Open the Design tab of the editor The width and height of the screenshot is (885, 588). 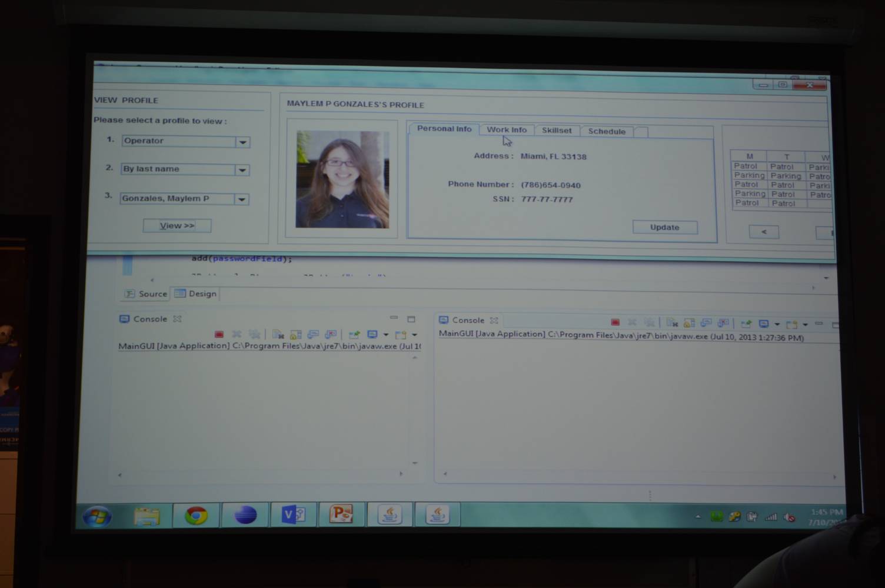click(x=196, y=293)
